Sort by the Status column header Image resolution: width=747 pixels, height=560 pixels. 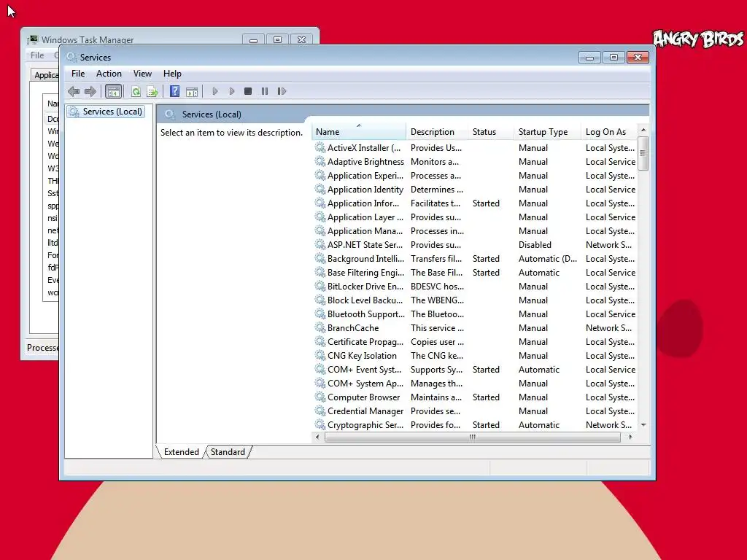pos(491,132)
